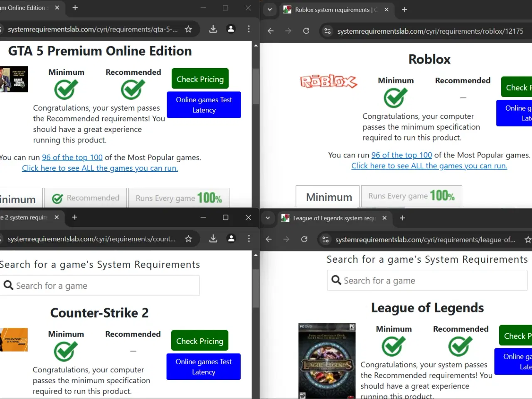532x399 pixels.
Task: Select the Recommended tab in the GTA 5 window
Action: tap(86, 198)
